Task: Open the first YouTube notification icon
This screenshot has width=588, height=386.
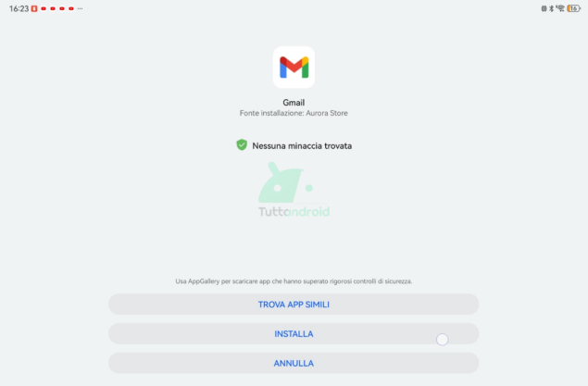Action: (44, 8)
